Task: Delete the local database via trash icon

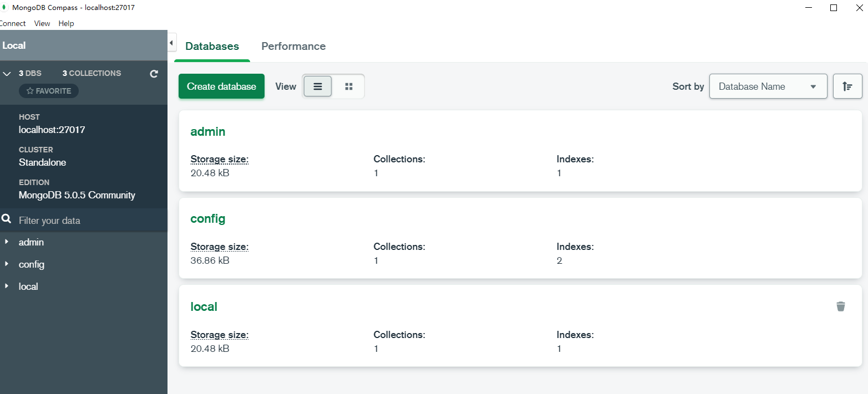Action: coord(841,306)
